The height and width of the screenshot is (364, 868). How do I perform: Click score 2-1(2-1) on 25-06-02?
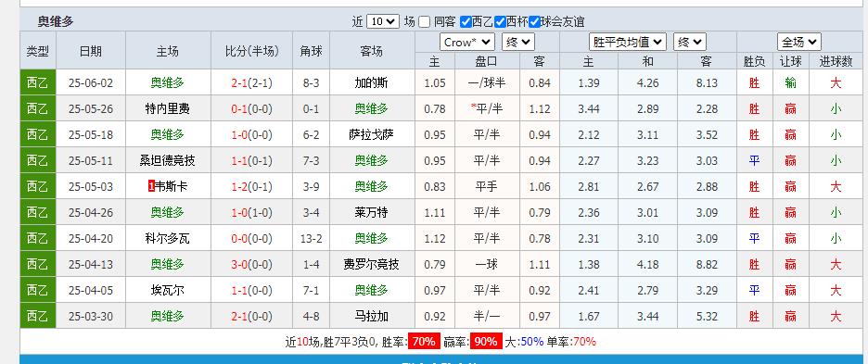[x=252, y=83]
